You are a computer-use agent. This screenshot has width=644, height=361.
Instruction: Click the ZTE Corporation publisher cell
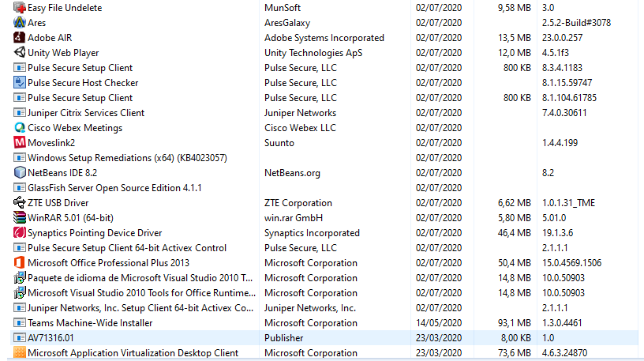(298, 203)
